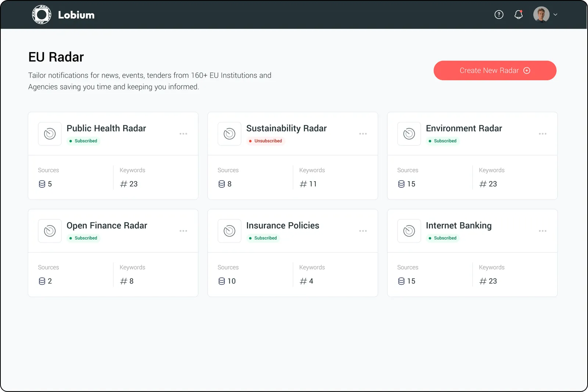Click the Public Health Radar icon

coord(50,134)
